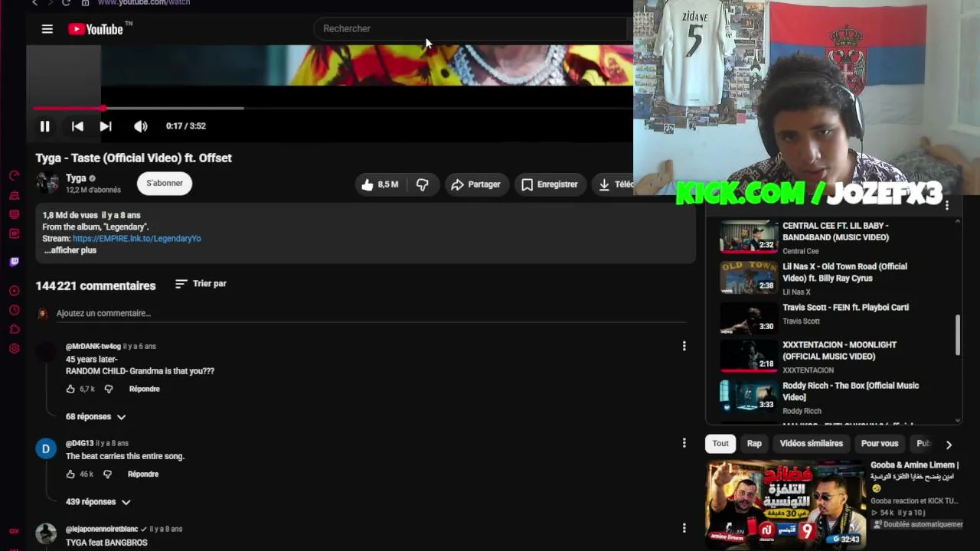Open Tyga's channel avatar

click(47, 183)
